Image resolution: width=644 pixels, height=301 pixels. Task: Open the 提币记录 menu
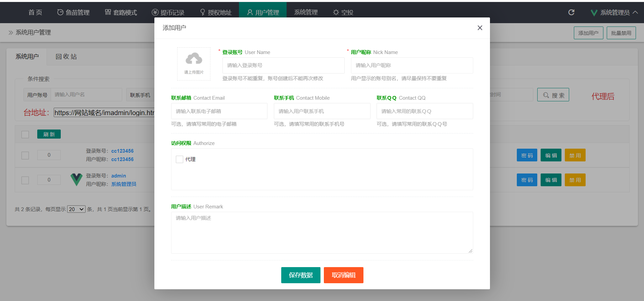168,12
